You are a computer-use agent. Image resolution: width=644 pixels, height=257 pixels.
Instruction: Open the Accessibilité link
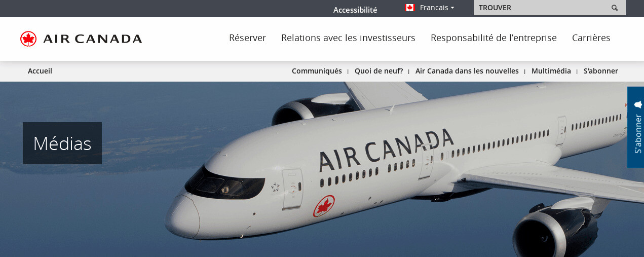click(x=355, y=10)
